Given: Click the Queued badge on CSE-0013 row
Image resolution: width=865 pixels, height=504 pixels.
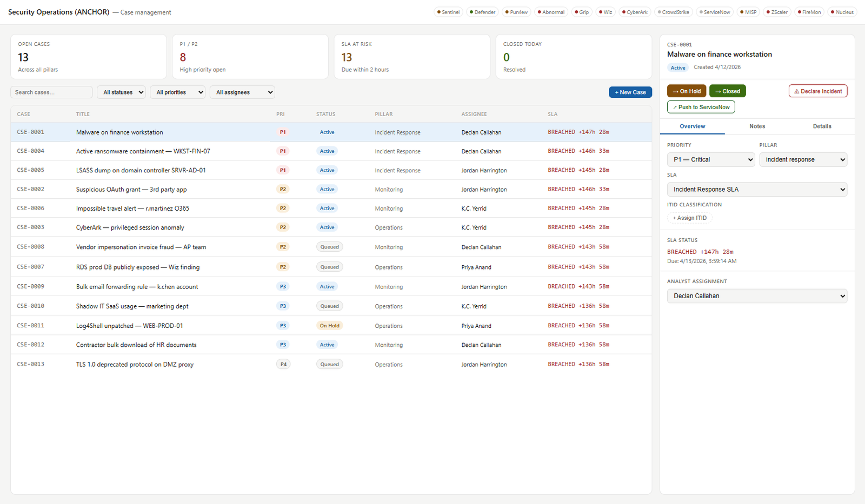Looking at the screenshot, I should pos(330,364).
